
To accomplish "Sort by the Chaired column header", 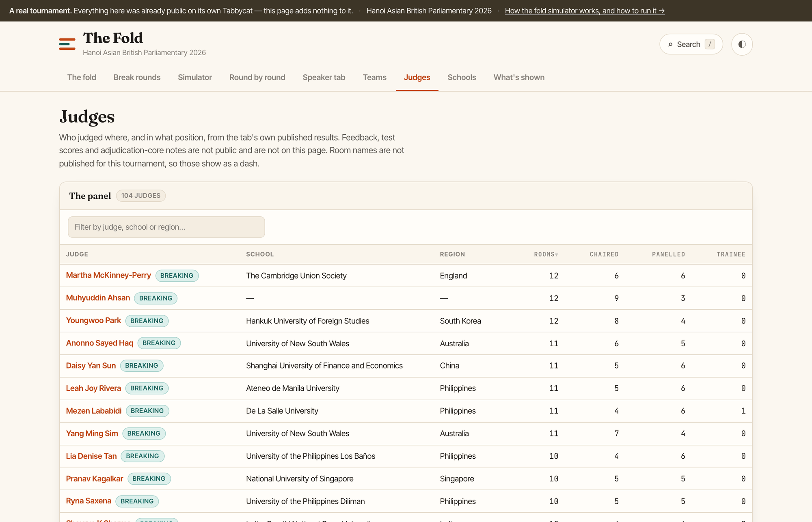I will (x=604, y=254).
